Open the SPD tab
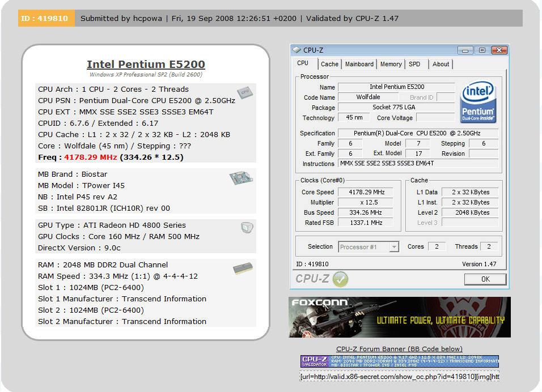Image resolution: width=542 pixels, height=392 pixels. pos(414,64)
